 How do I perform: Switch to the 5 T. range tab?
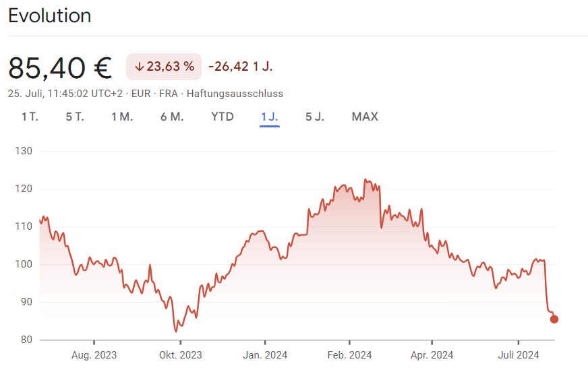click(x=75, y=117)
